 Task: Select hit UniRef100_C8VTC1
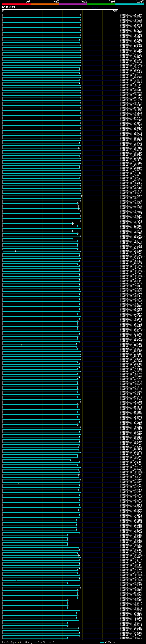131,590
